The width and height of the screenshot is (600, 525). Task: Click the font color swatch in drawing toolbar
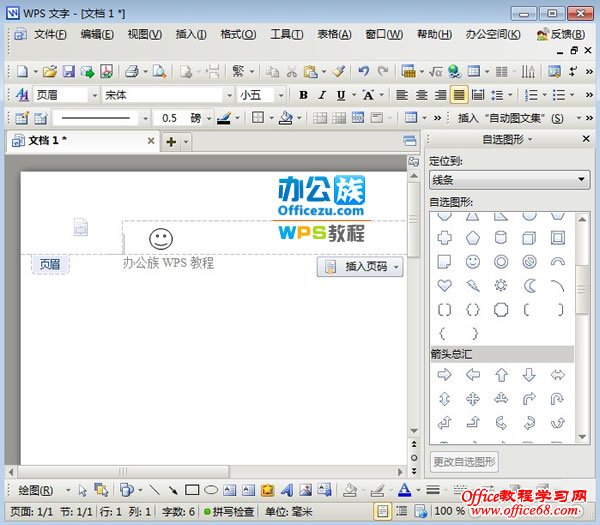click(404, 491)
